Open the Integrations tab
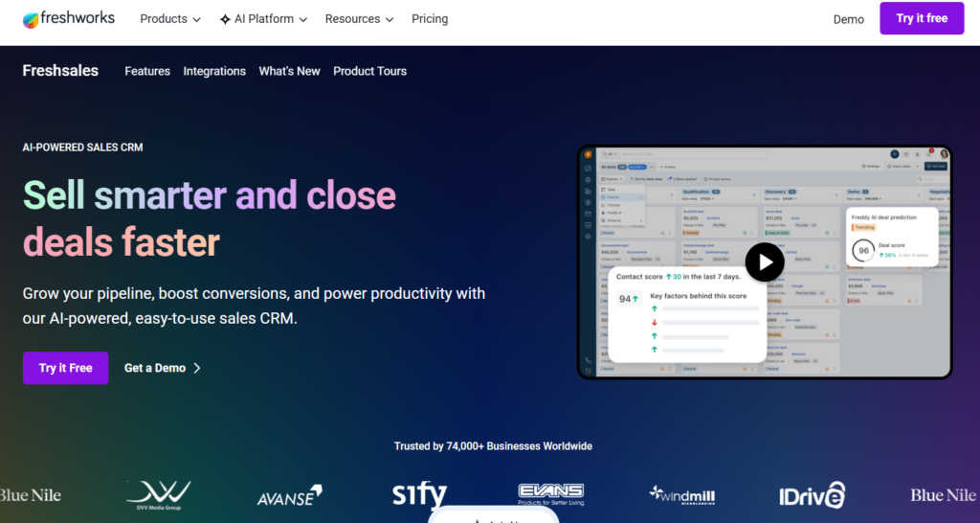The height and width of the screenshot is (523, 980). tap(214, 71)
